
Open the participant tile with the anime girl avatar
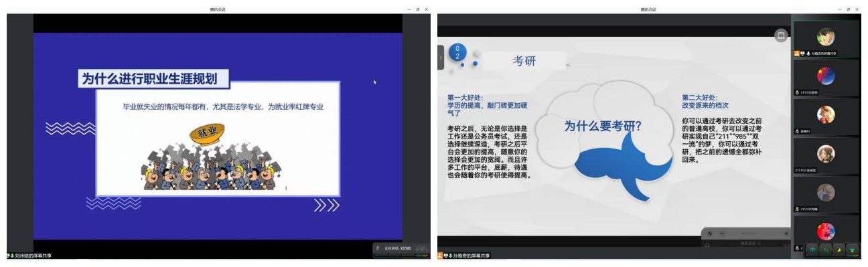pos(826,116)
